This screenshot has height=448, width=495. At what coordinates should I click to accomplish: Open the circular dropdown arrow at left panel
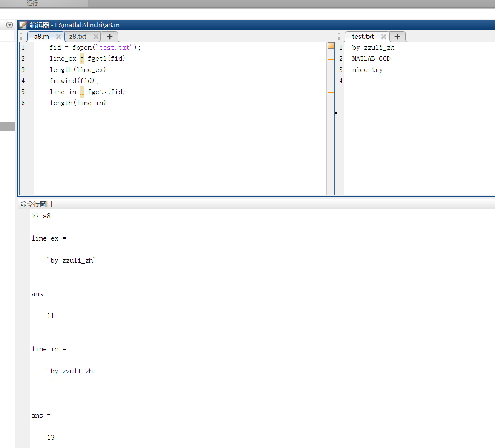tap(9, 25)
